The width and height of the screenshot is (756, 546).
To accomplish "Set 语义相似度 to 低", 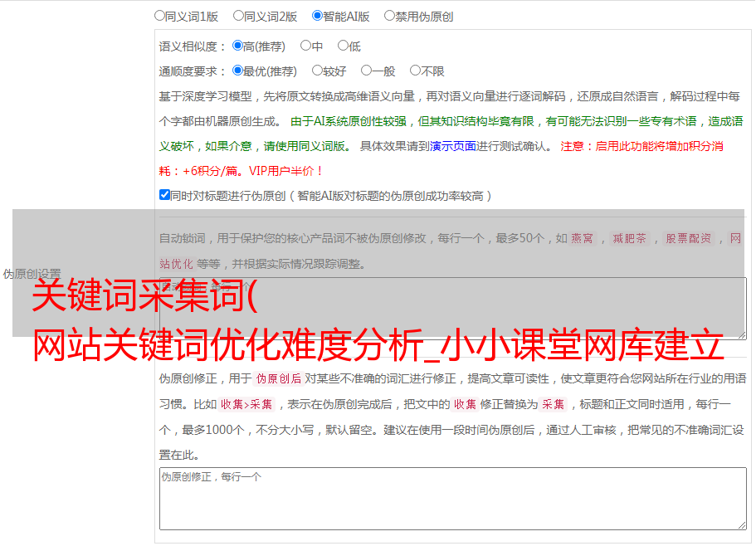I will 343,46.
